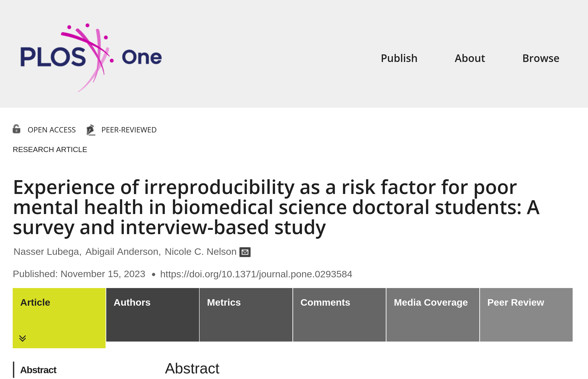Click the open access padlock icon
This screenshot has height=379, width=588.
(16, 129)
